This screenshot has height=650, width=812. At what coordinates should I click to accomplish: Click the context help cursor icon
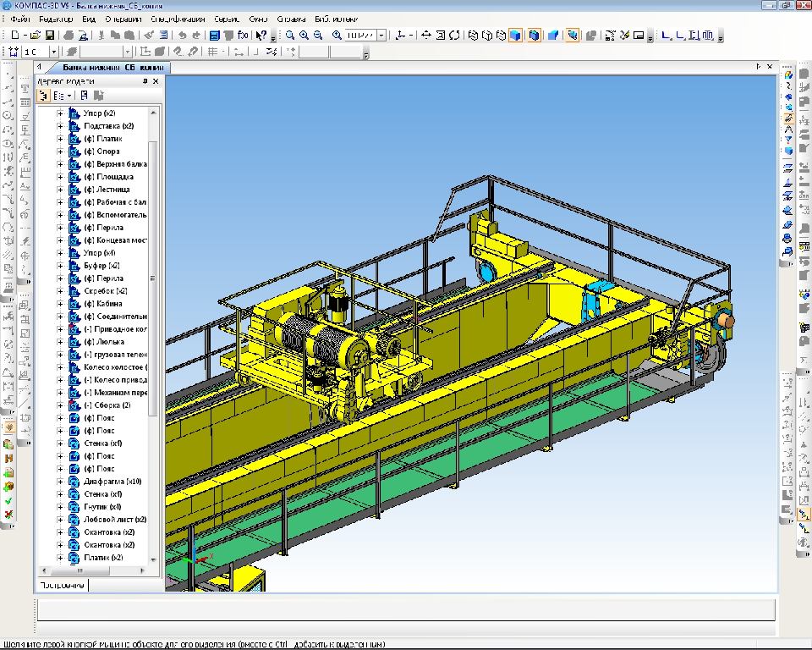click(261, 36)
